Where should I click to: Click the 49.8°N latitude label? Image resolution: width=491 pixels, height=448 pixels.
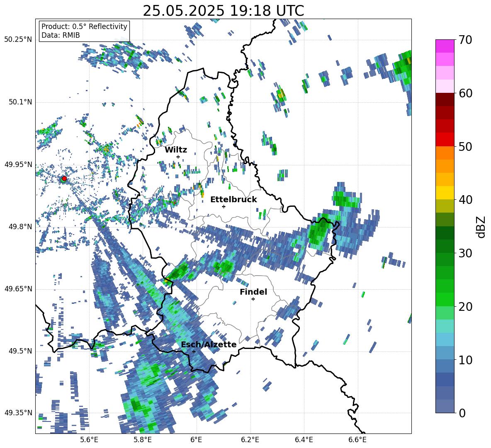[20, 227]
